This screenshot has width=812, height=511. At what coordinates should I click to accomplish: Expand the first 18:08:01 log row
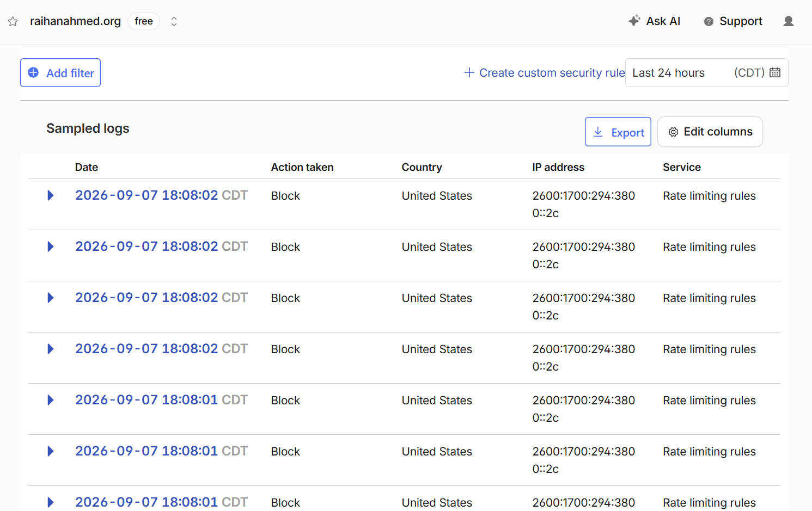pos(51,400)
